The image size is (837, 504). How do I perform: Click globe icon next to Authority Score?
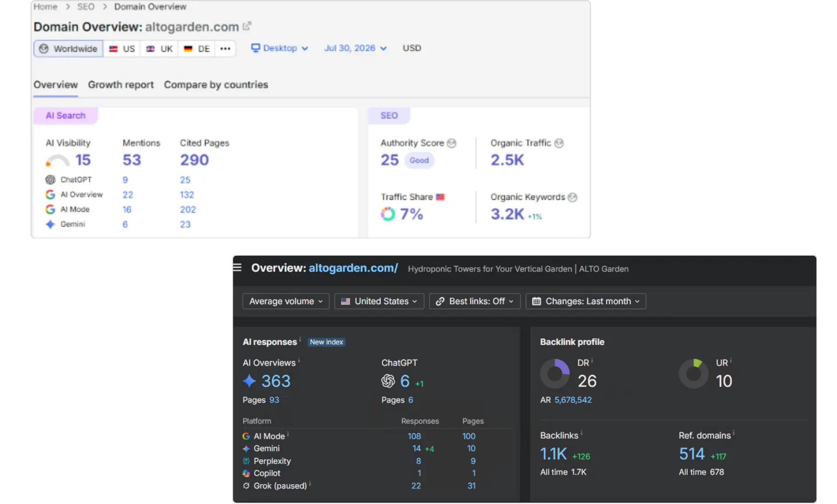(452, 143)
